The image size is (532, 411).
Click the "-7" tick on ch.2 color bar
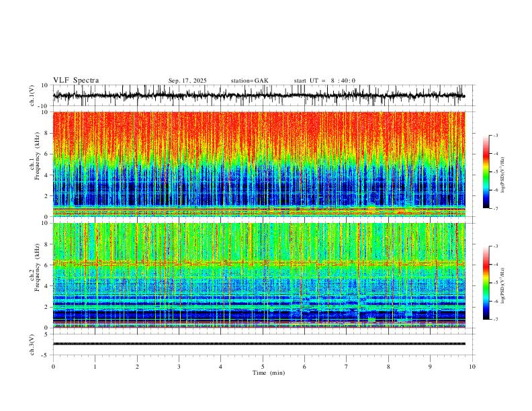coord(496,319)
